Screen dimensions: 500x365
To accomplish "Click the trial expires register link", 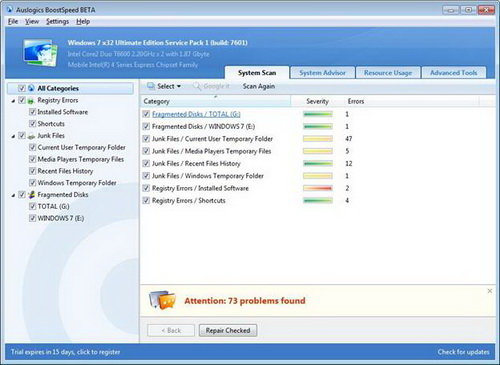I will 65,352.
